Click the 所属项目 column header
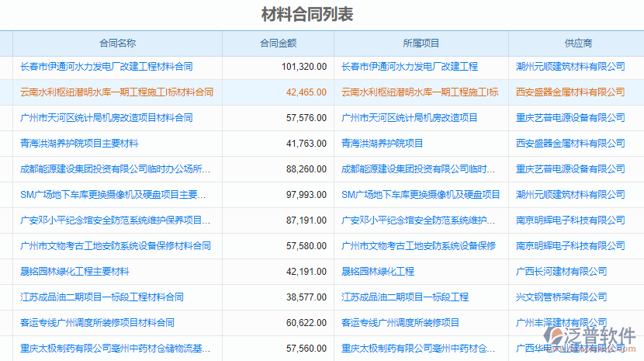644x361 pixels. (421, 43)
